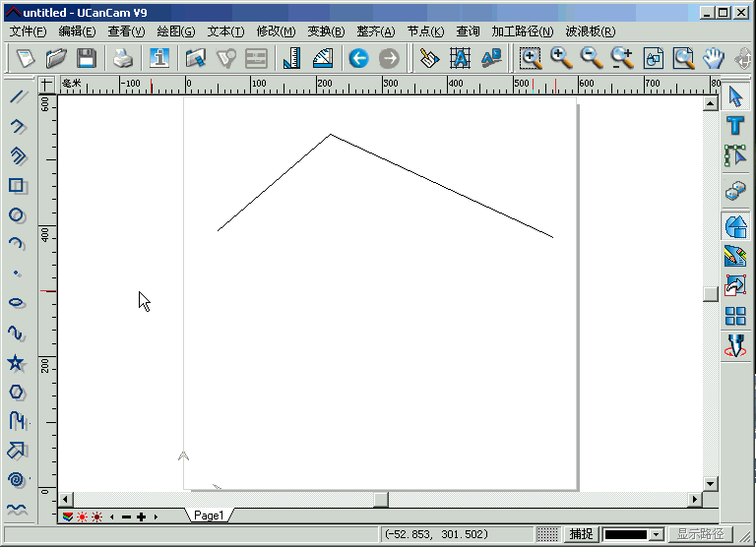Image resolution: width=756 pixels, height=547 pixels.
Task: Select the circle drawing tool
Action: [x=17, y=214]
